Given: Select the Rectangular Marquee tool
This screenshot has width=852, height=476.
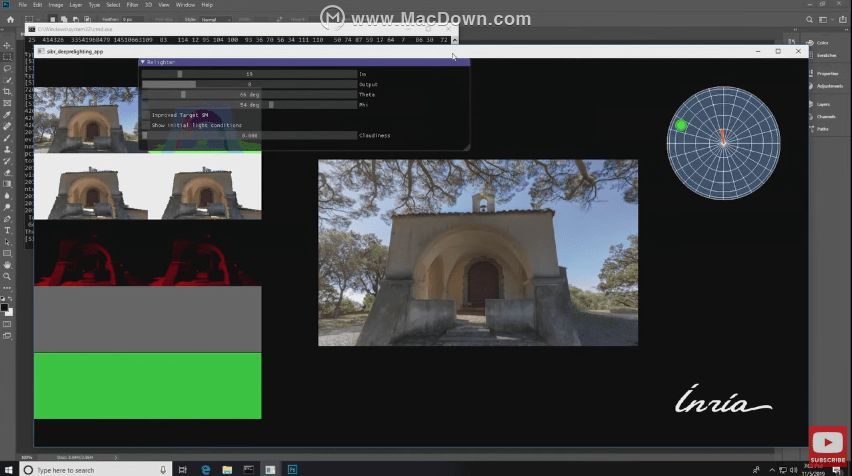Looking at the screenshot, I should coord(7,57).
